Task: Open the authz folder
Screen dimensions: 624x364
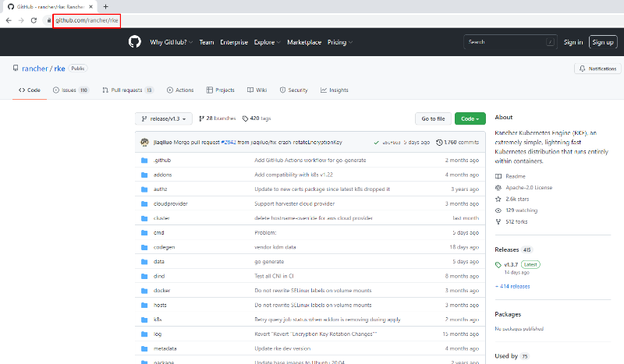Action: pos(160,189)
